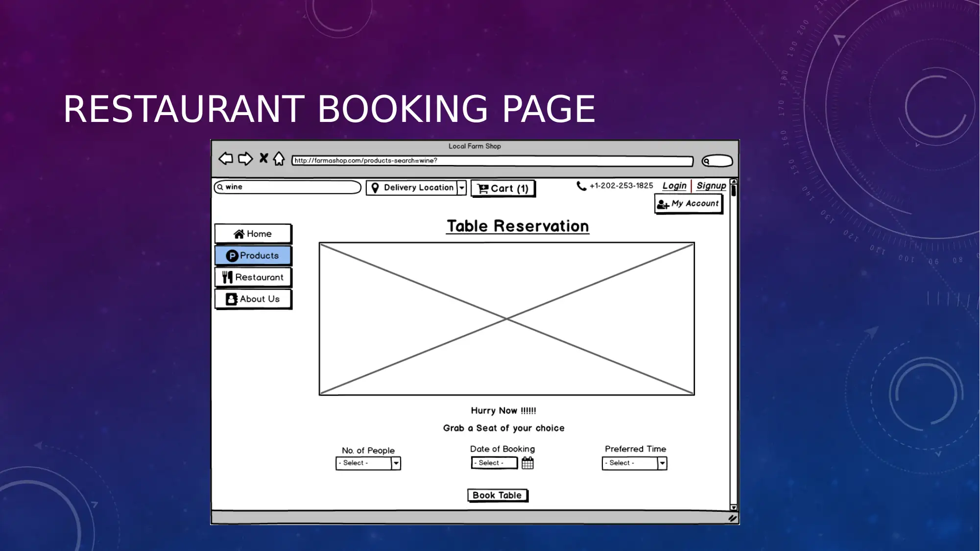The height and width of the screenshot is (551, 980).
Task: Click the Book Table button
Action: pos(498,495)
